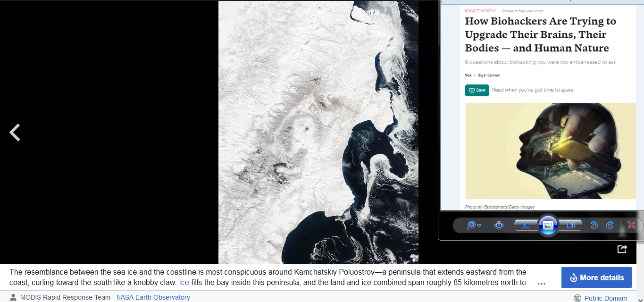The width and height of the screenshot is (644, 302).
Task: Open the share icon below viewer
Action: (622, 248)
